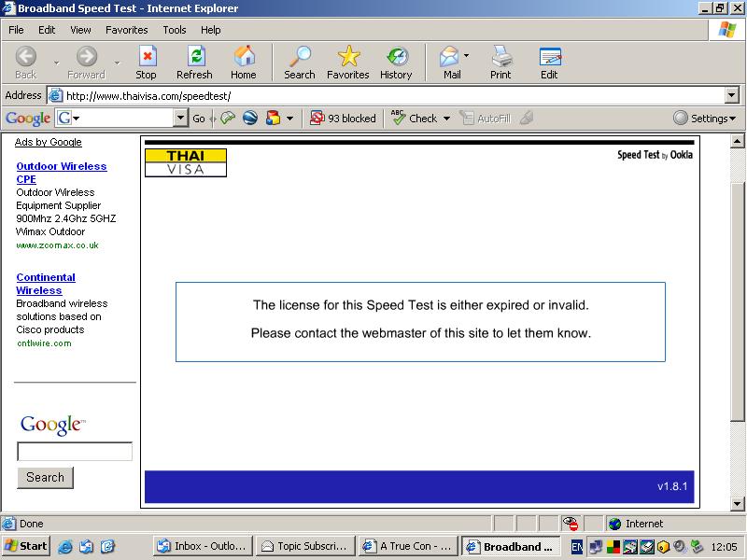Open the Check button dropdown arrow
This screenshot has width=747, height=560.
pos(446,119)
